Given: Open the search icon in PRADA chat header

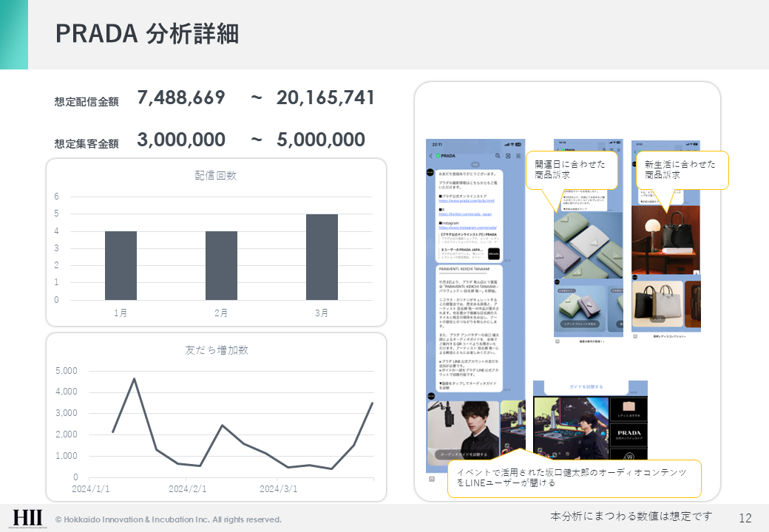Looking at the screenshot, I should [x=498, y=156].
